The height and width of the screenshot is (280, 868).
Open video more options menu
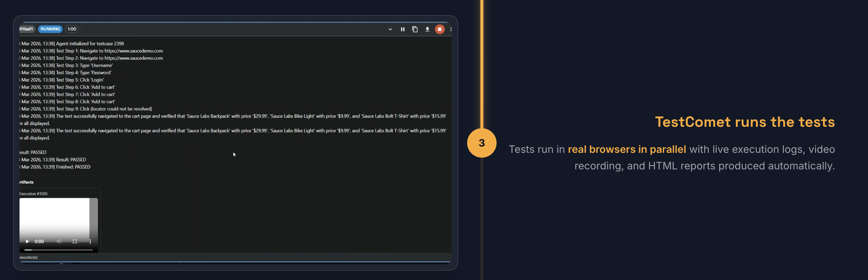coord(90,241)
